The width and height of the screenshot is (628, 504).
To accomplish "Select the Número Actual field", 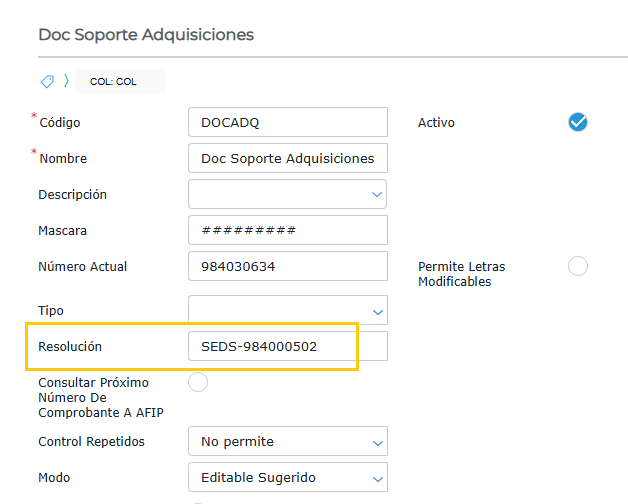I will pyautogui.click(x=287, y=266).
